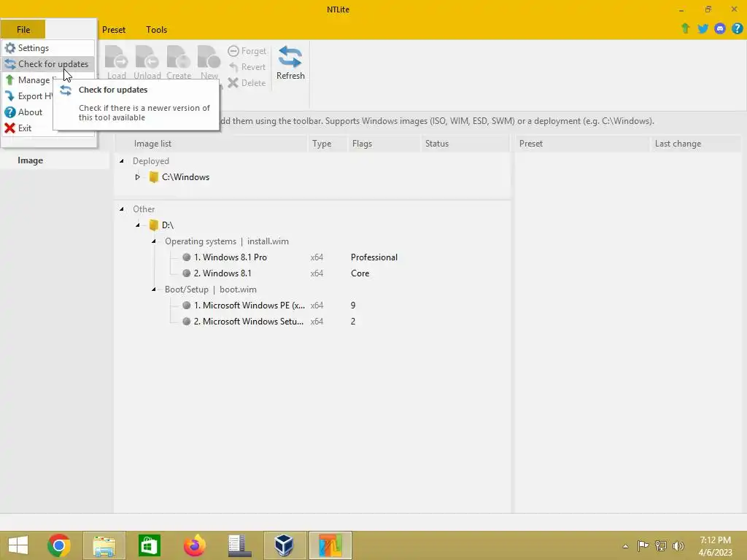Open the Windows Start button
Viewport: 747px width, 560px height.
click(x=18, y=545)
